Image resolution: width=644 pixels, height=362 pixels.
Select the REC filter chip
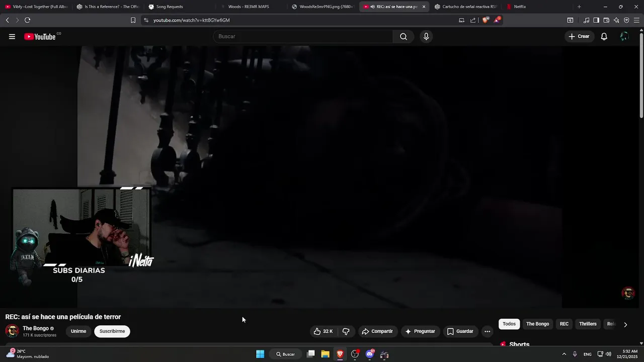[564, 324]
